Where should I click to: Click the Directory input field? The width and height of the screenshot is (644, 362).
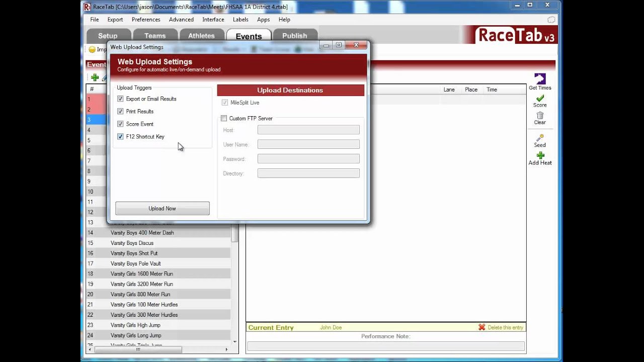click(308, 173)
